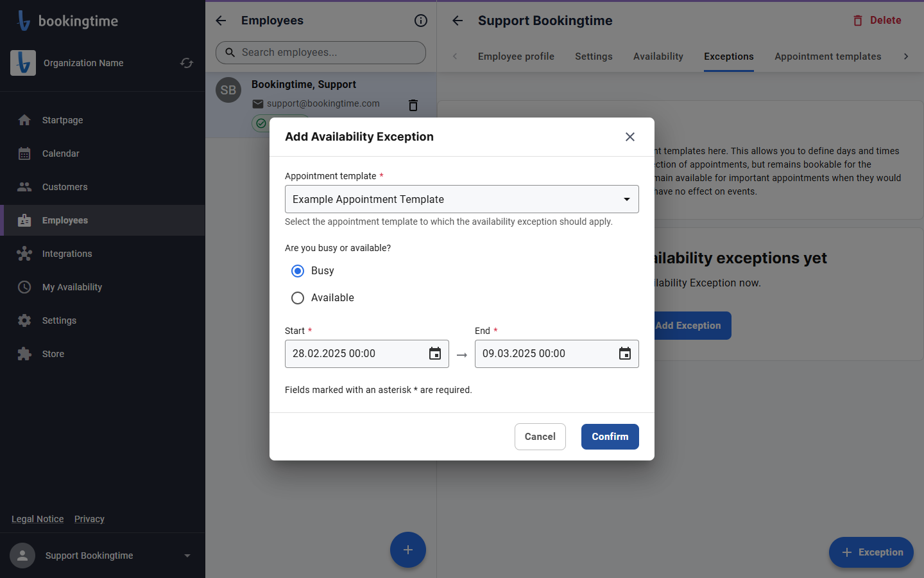Switch to the employee Settings tab
This screenshot has width=924, height=578.
594,57
